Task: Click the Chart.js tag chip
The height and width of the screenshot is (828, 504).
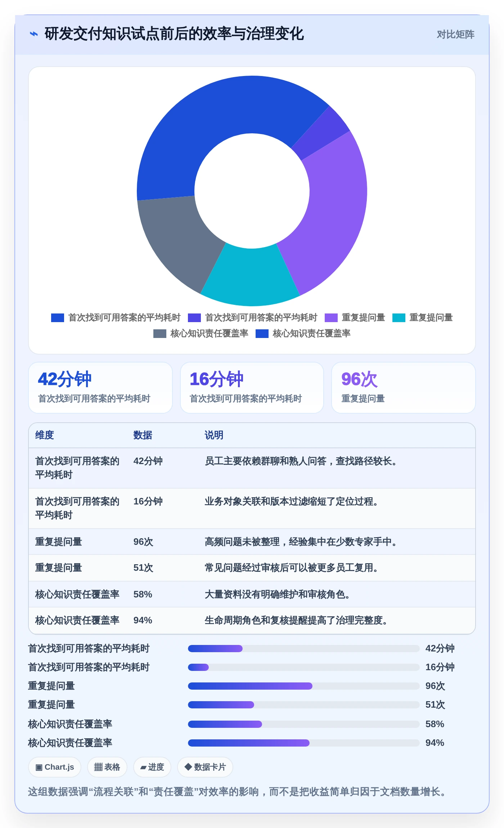Action: pos(55,767)
